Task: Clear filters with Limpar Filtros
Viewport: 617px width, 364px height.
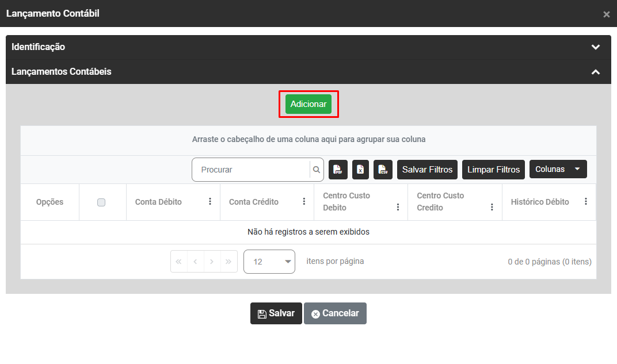Action: 493,169
